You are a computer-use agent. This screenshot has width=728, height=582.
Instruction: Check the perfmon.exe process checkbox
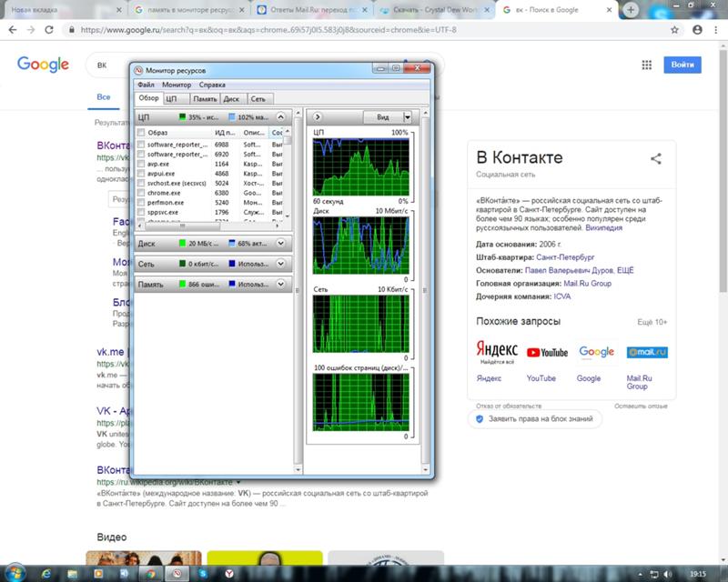click(141, 203)
